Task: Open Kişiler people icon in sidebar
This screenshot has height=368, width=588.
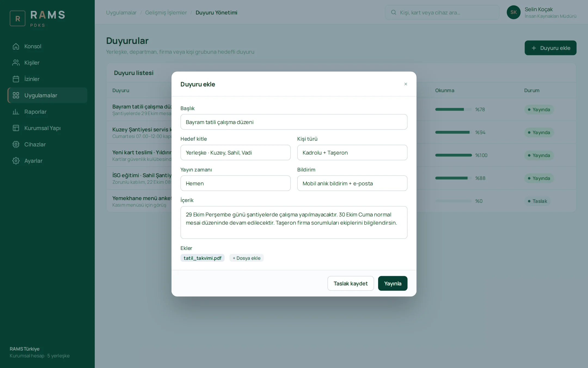Action: click(x=16, y=63)
